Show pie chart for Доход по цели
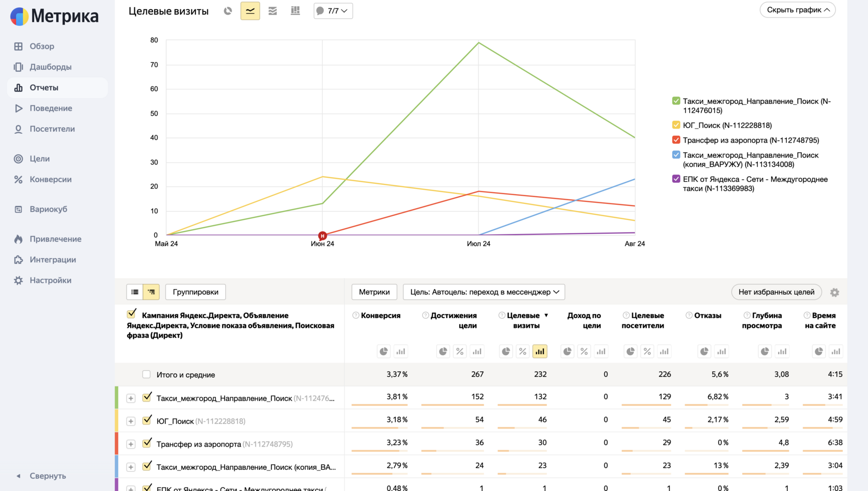This screenshot has width=868, height=491. (x=567, y=352)
